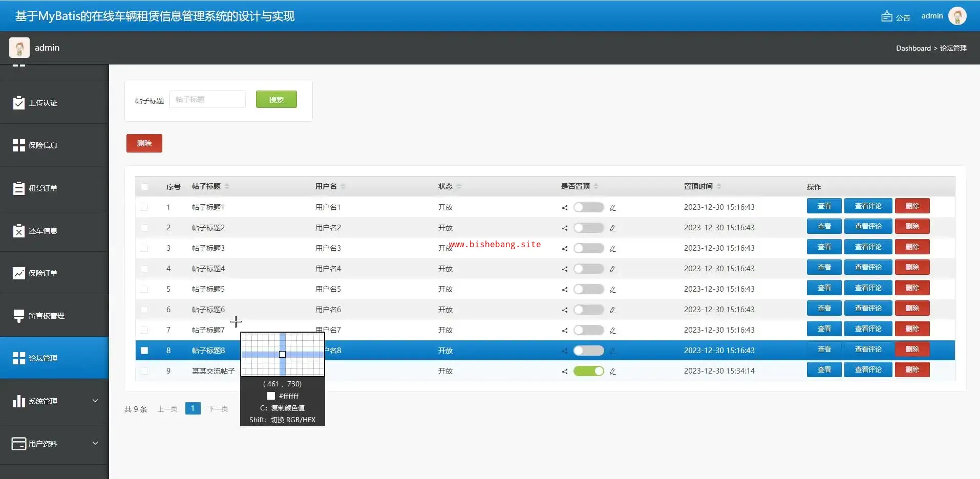Viewport: 980px width, 479px height.
Task: Click the 帖子标题 search input field
Action: click(x=207, y=99)
